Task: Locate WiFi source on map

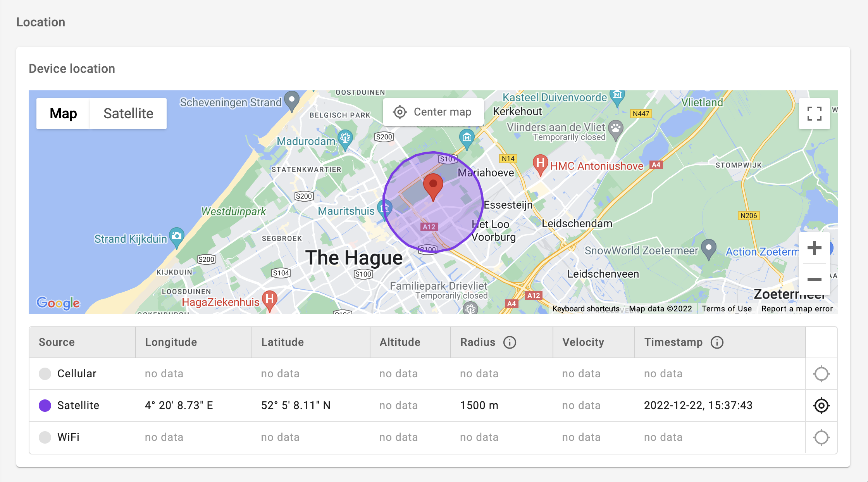Action: point(821,437)
